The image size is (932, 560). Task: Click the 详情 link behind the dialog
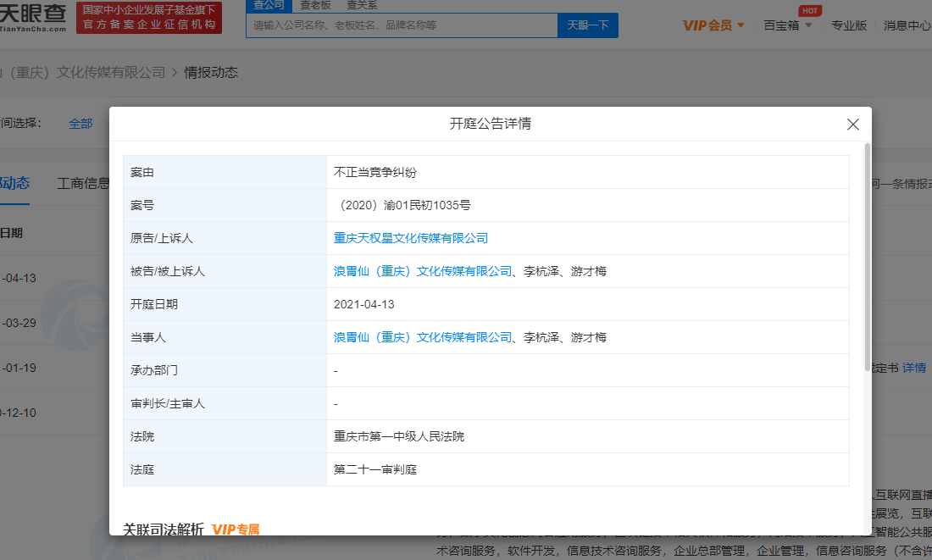(x=914, y=368)
